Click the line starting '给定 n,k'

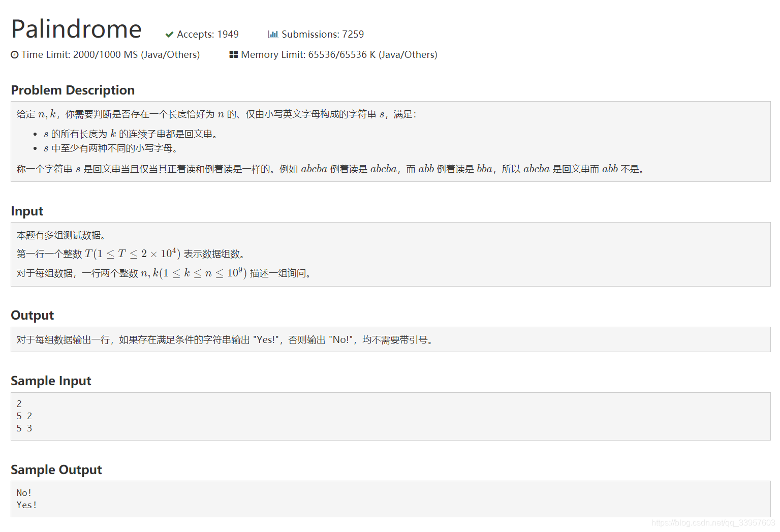pos(216,114)
